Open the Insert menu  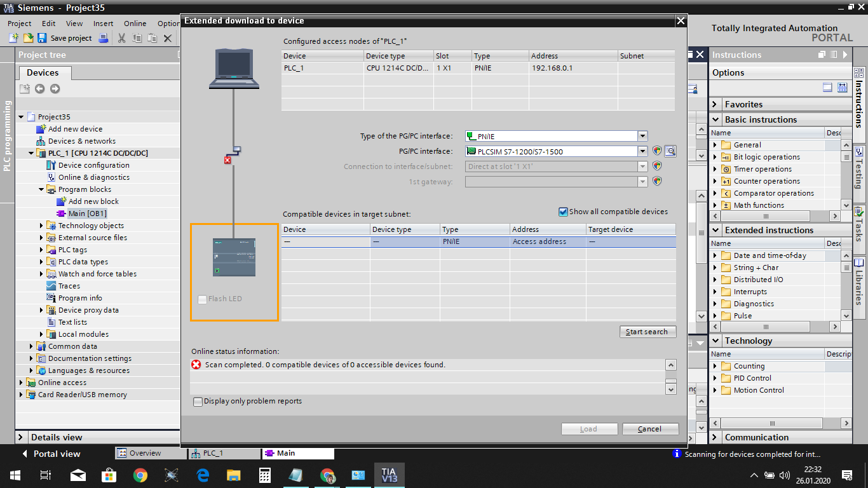103,24
